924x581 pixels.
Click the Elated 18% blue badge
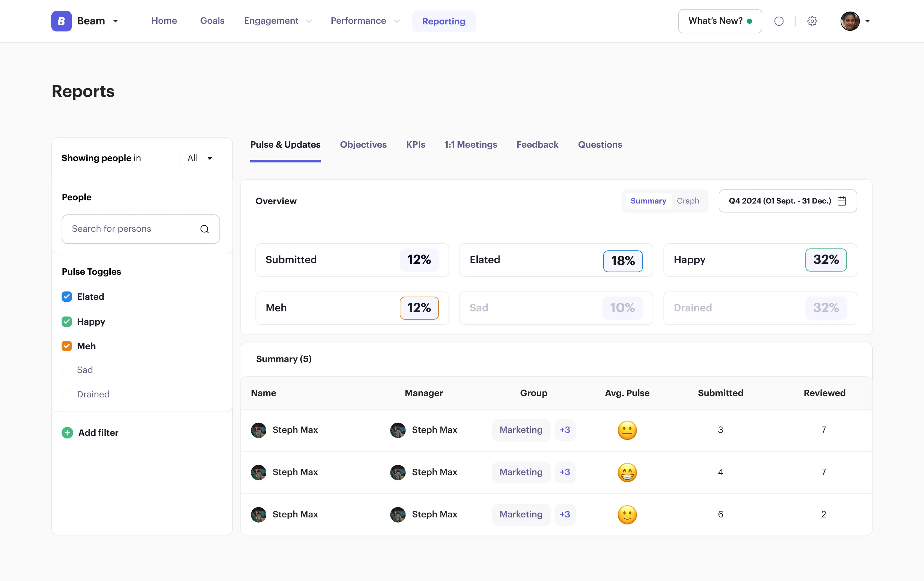click(x=623, y=261)
